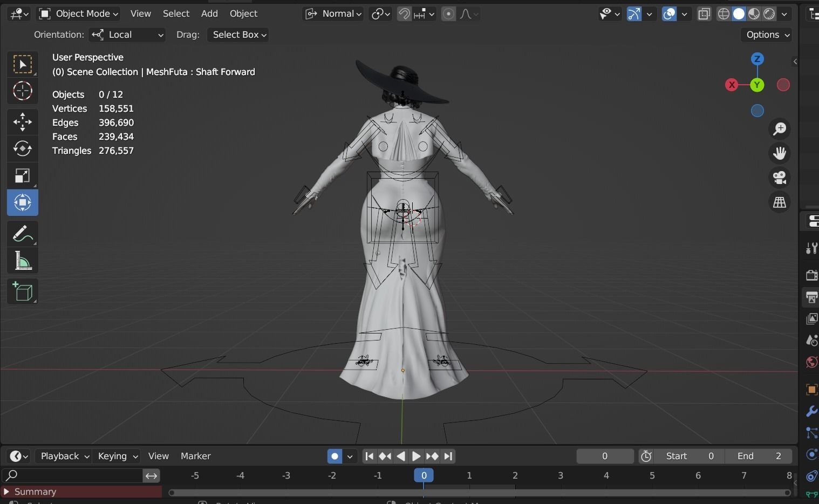Open the Orientation Local dropdown
This screenshot has width=819, height=504.
point(127,35)
